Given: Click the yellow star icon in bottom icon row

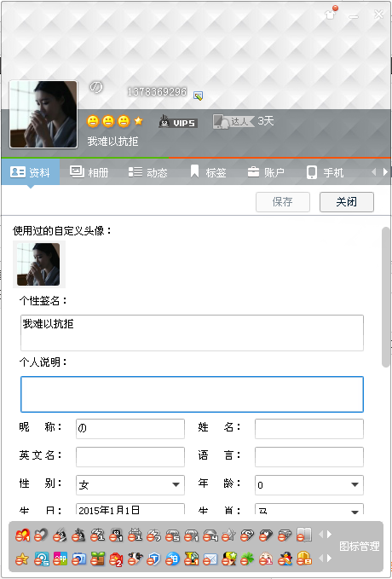Looking at the screenshot, I should [x=22, y=559].
